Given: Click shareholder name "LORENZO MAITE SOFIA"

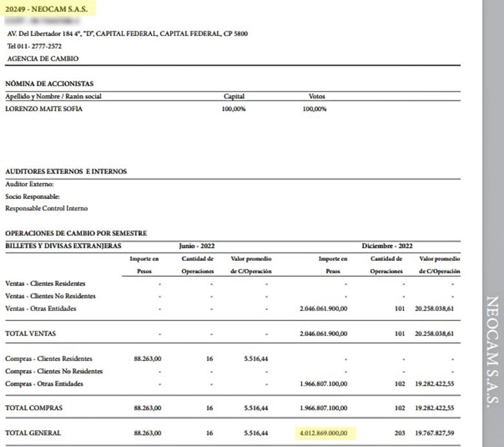Looking at the screenshot, I should click(44, 109).
